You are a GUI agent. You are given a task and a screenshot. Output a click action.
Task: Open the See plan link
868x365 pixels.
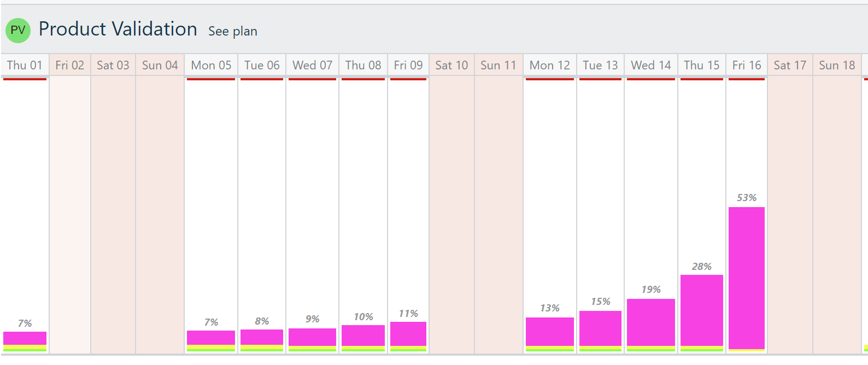[232, 32]
